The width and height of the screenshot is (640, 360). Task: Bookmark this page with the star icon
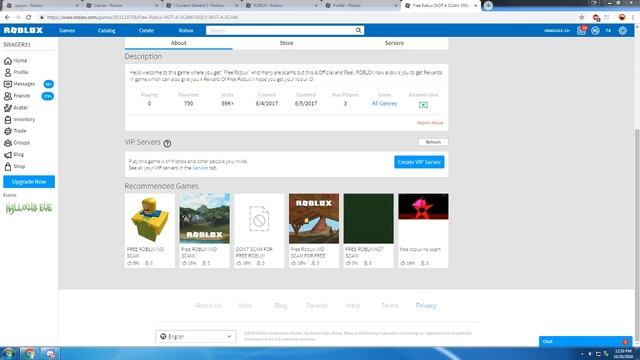pos(582,17)
